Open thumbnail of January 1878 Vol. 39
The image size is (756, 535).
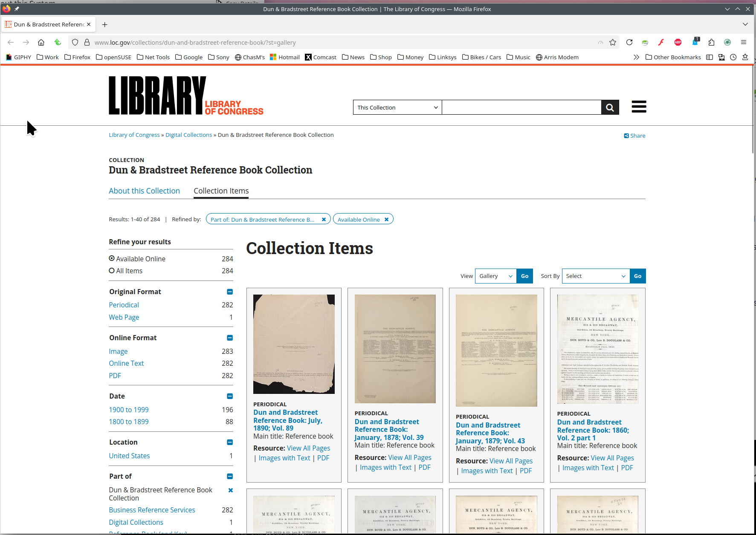click(x=395, y=349)
